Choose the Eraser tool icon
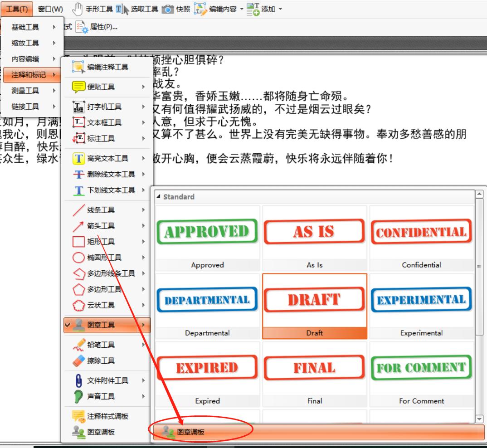The image size is (487, 448). pos(78,361)
